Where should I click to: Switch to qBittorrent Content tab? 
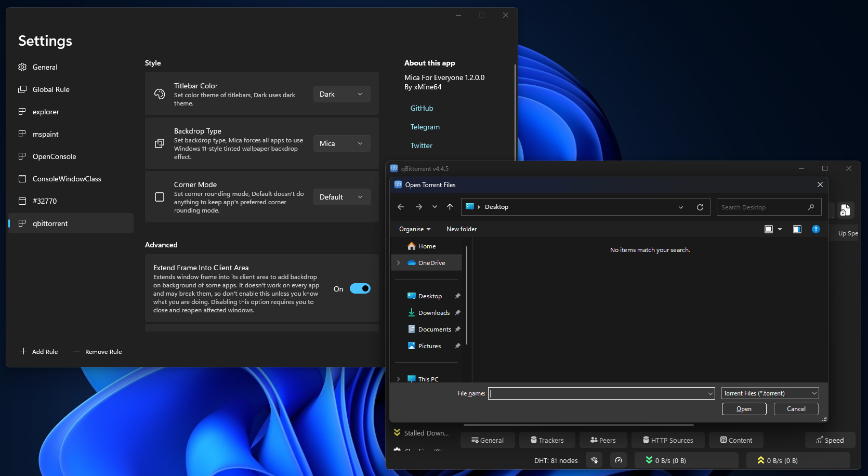736,440
